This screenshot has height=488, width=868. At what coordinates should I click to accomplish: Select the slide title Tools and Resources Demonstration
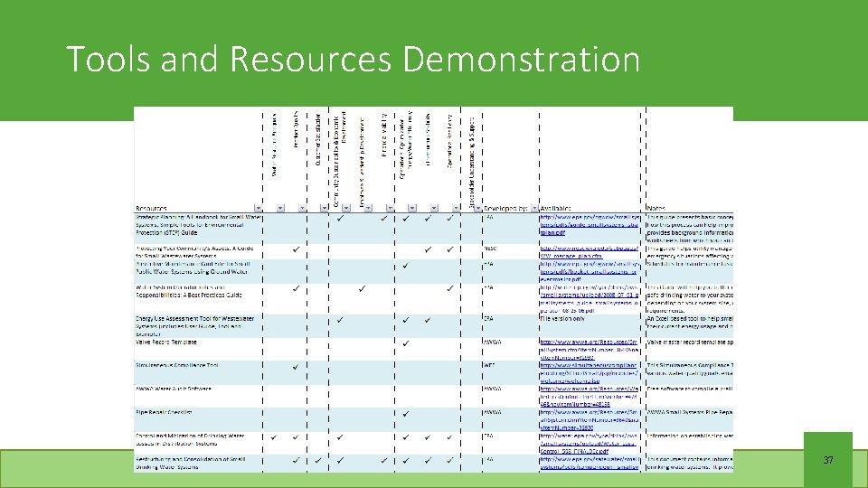[x=354, y=59]
